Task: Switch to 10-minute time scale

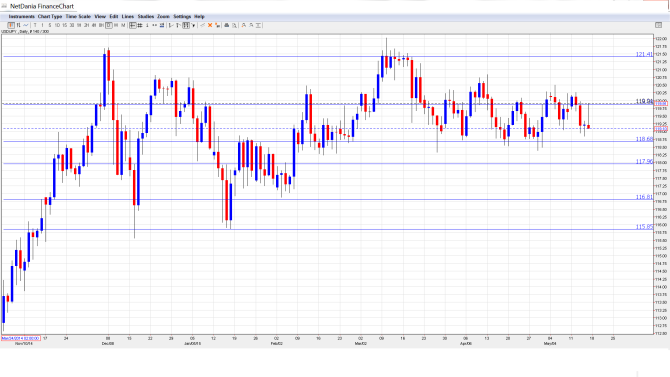Action: pos(57,25)
